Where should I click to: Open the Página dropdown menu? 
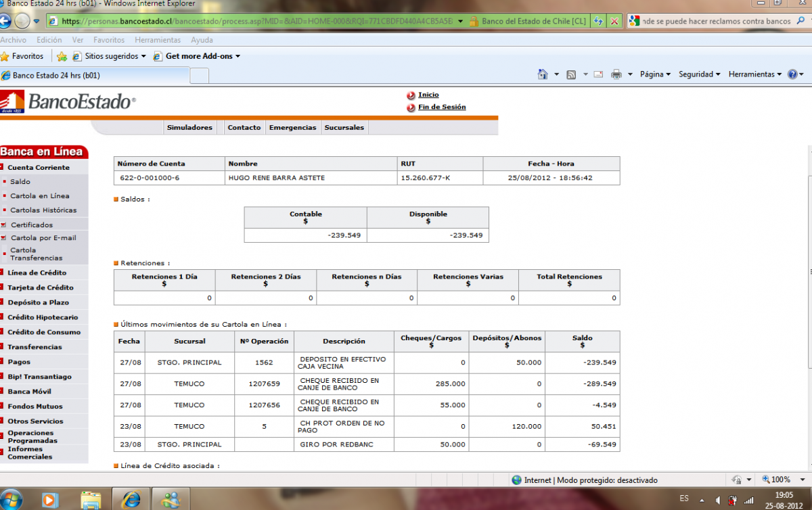655,74
